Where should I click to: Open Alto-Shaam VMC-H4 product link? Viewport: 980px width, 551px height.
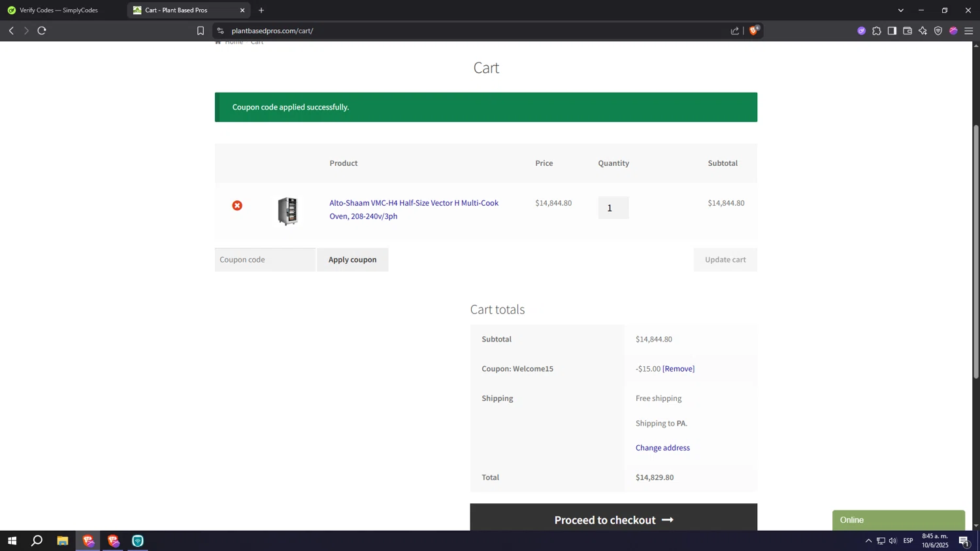(414, 210)
